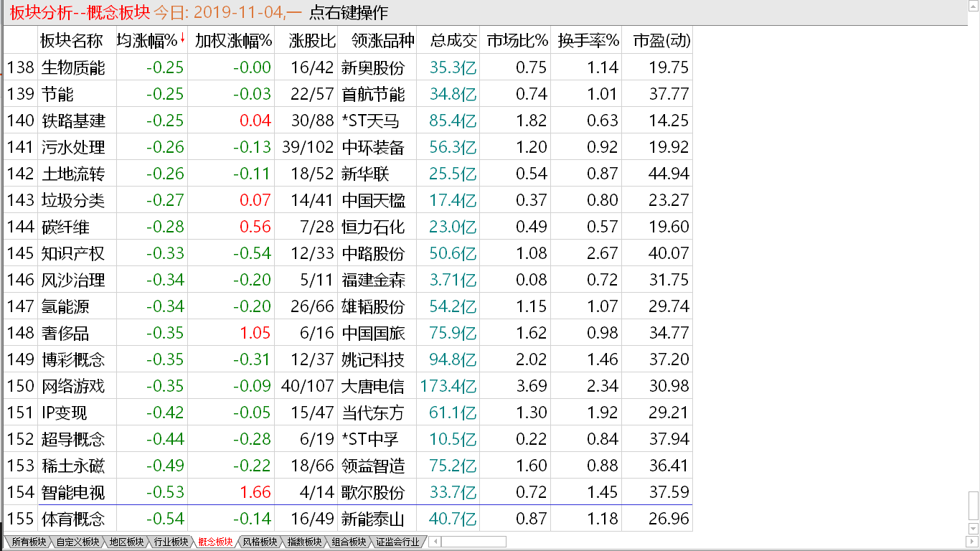Sort by 涨股比 column header

click(311, 40)
